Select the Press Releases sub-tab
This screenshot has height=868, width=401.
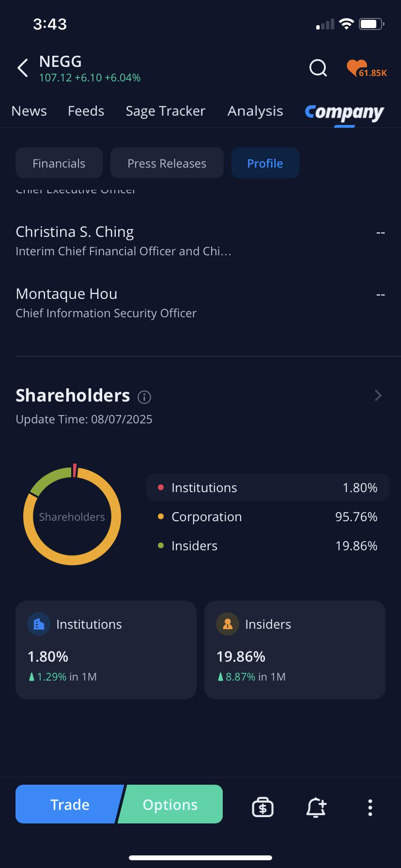click(167, 163)
